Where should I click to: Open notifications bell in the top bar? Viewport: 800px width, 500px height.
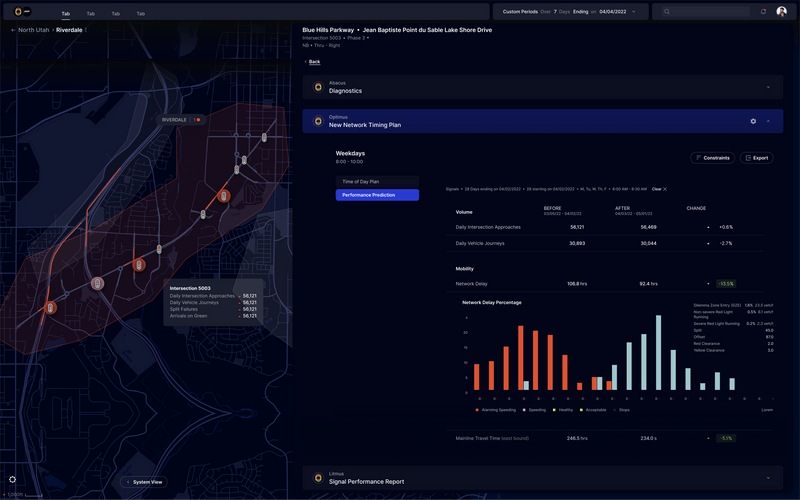click(763, 12)
